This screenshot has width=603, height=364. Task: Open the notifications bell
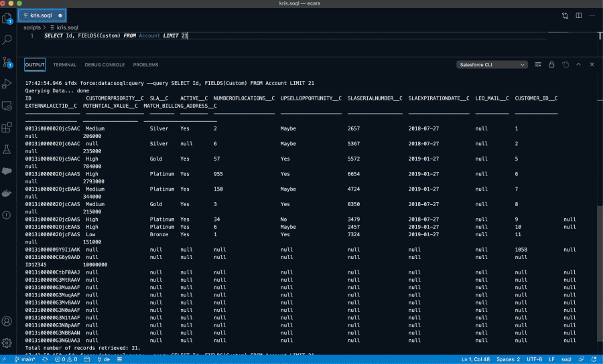pos(594,359)
